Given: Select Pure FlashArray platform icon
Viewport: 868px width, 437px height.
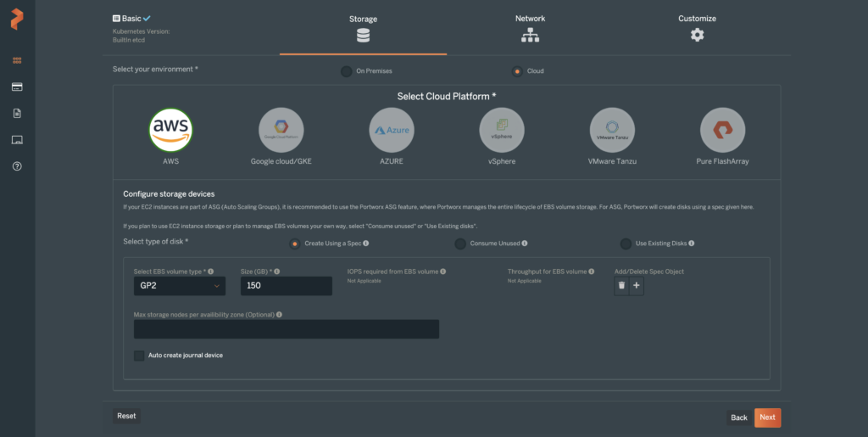Looking at the screenshot, I should 722,130.
